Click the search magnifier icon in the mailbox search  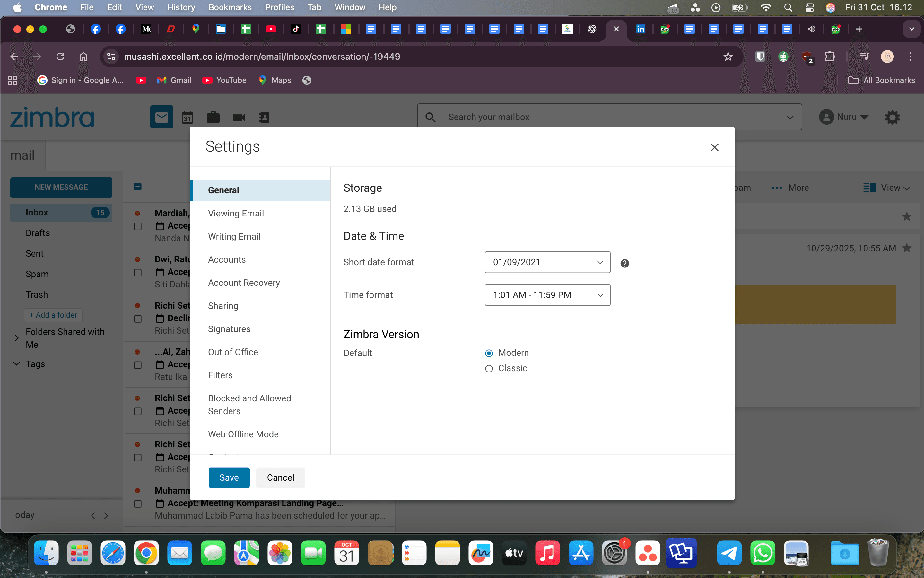pos(430,117)
